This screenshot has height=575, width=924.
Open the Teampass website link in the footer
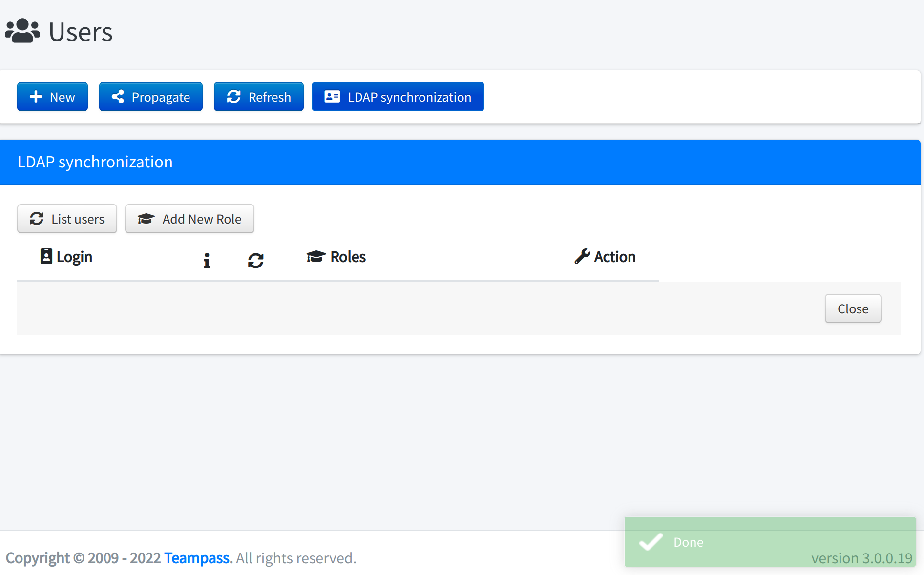(x=196, y=558)
